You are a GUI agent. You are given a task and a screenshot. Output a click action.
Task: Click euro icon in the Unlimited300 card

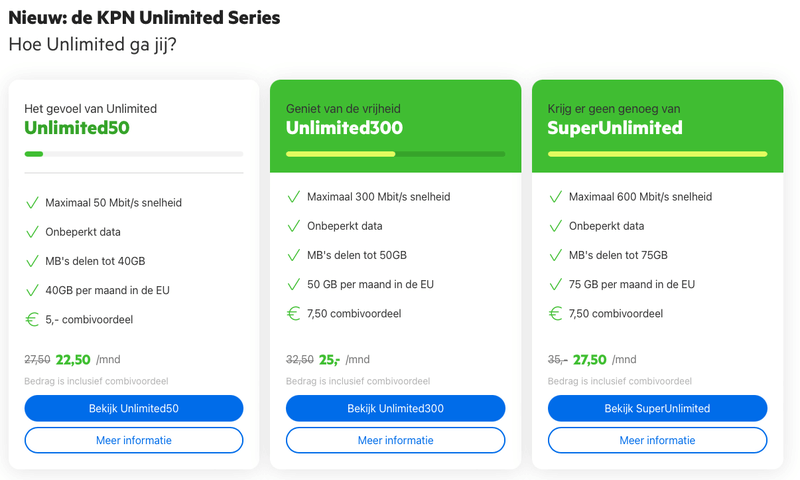(x=294, y=313)
